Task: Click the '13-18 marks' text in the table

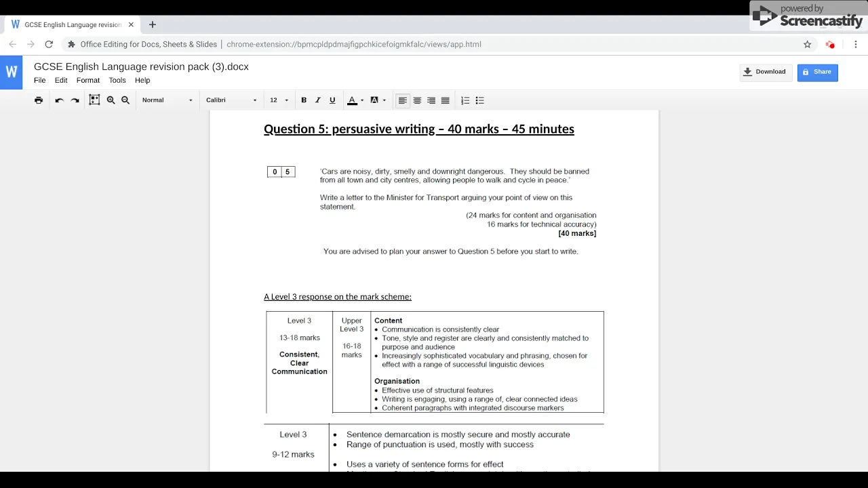Action: tap(300, 338)
